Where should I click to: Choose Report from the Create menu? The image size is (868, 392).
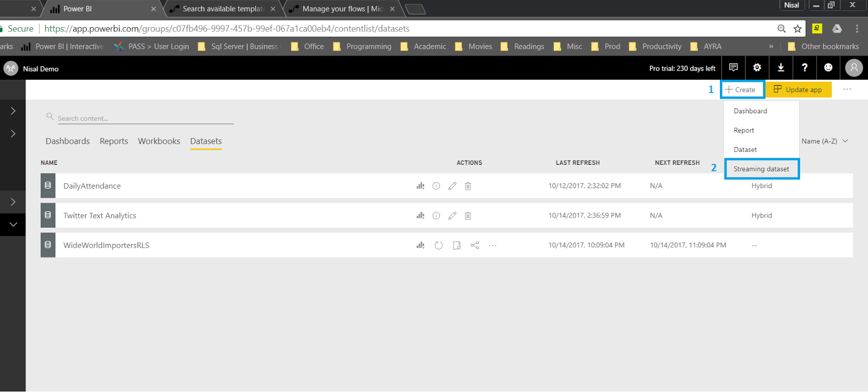[744, 131]
